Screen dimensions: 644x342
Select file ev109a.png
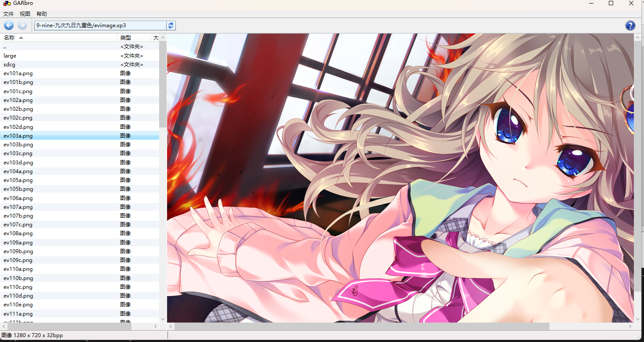click(80, 243)
